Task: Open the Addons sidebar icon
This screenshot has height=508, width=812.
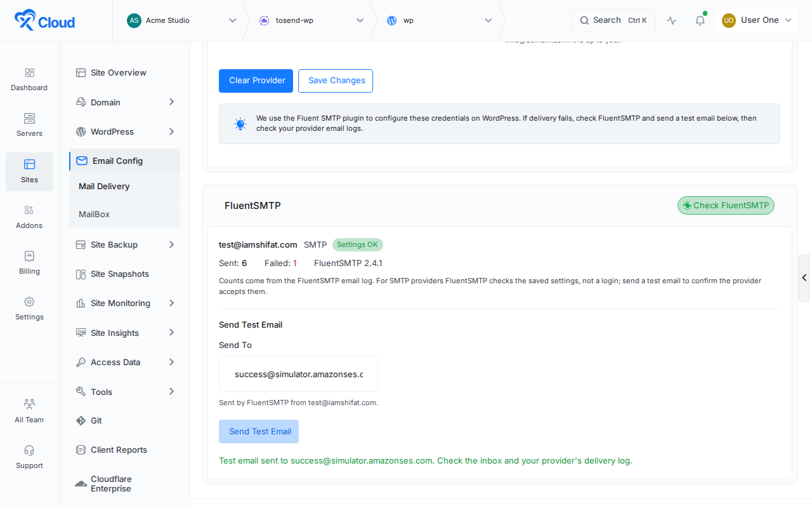Action: point(29,210)
